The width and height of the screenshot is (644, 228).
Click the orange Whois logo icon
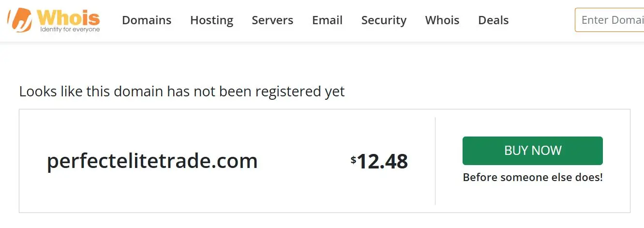20,20
